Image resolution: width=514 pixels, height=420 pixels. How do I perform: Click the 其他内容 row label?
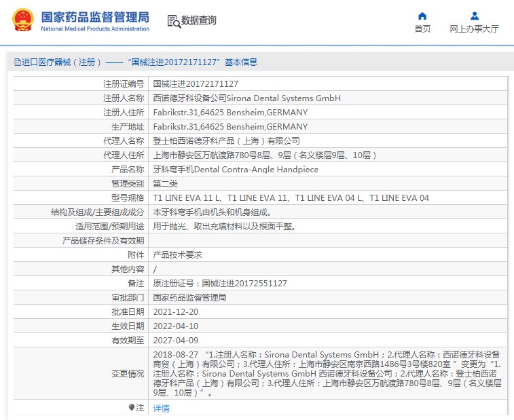(128, 269)
